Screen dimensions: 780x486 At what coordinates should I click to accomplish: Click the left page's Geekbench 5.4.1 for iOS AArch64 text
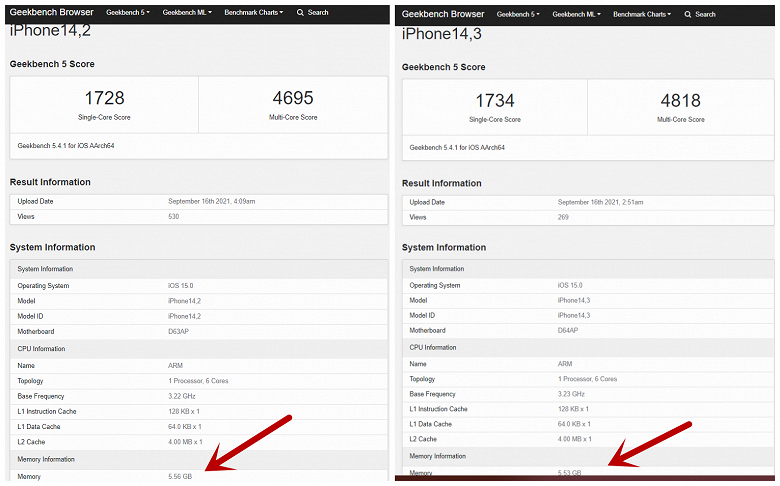coord(66,146)
